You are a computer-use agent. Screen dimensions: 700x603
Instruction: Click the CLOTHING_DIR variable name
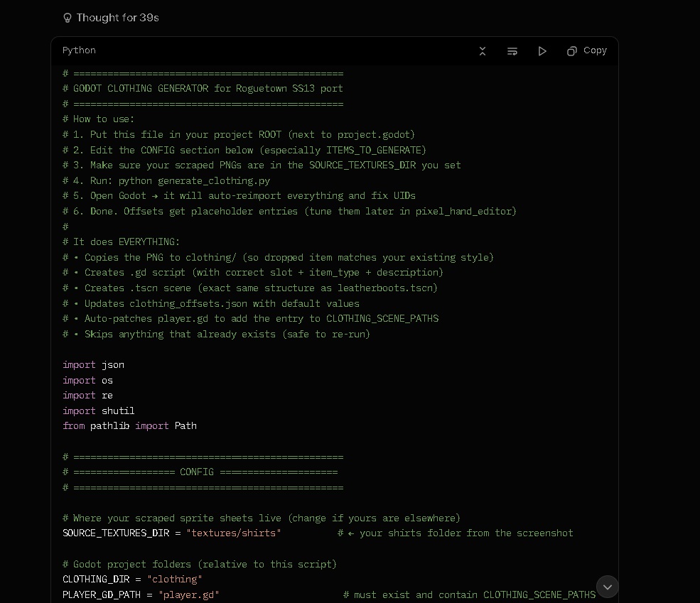coord(96,580)
